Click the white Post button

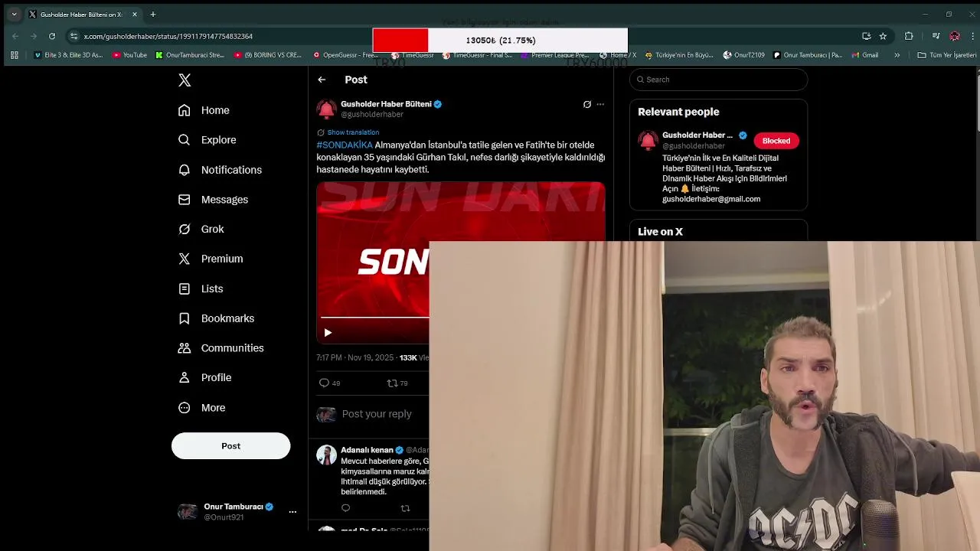pyautogui.click(x=230, y=445)
